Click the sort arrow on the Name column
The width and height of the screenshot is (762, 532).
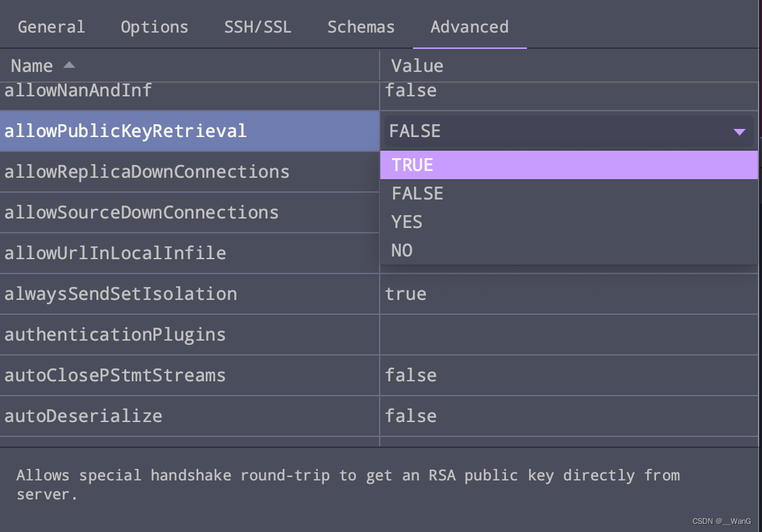(x=68, y=65)
